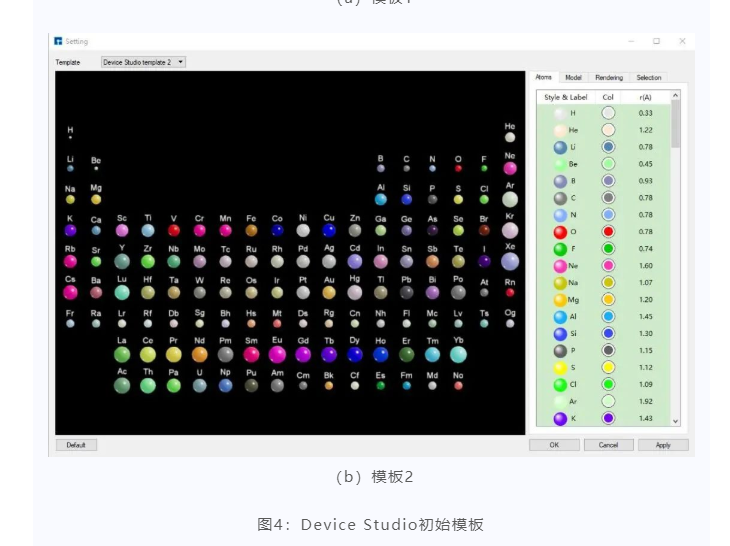Switch to the Atoms tab

click(x=543, y=77)
